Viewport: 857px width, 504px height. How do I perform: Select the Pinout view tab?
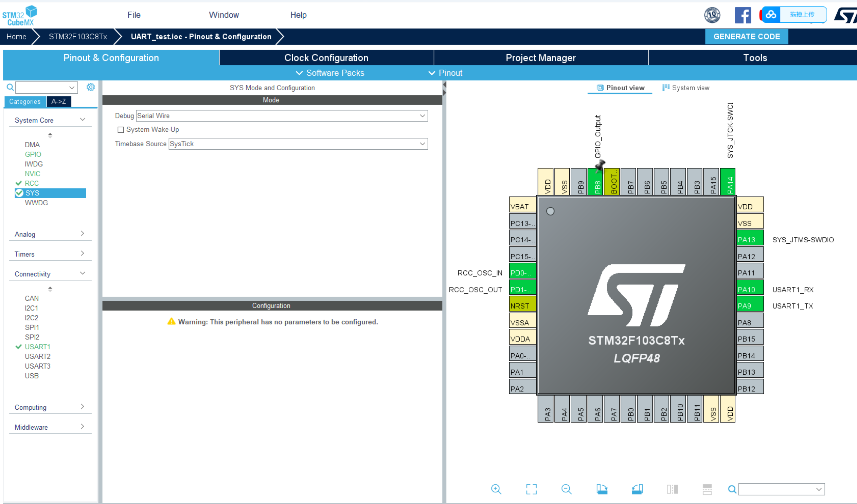[620, 88]
